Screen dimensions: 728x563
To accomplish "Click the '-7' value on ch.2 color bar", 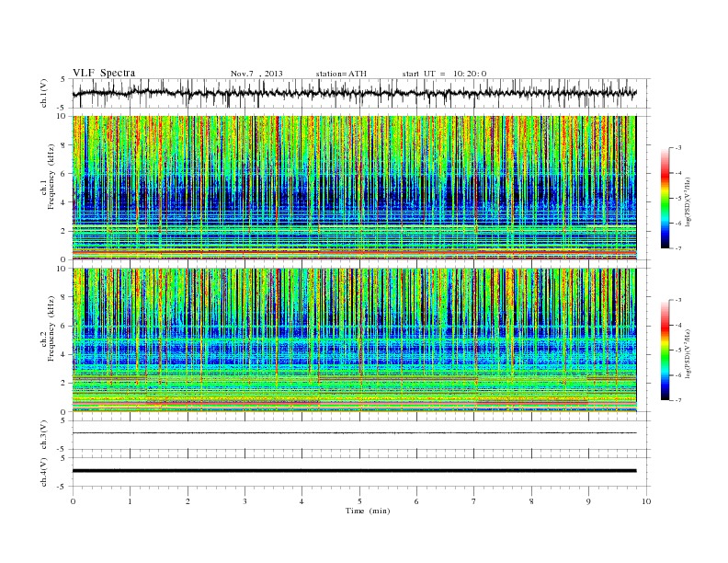I will [678, 400].
